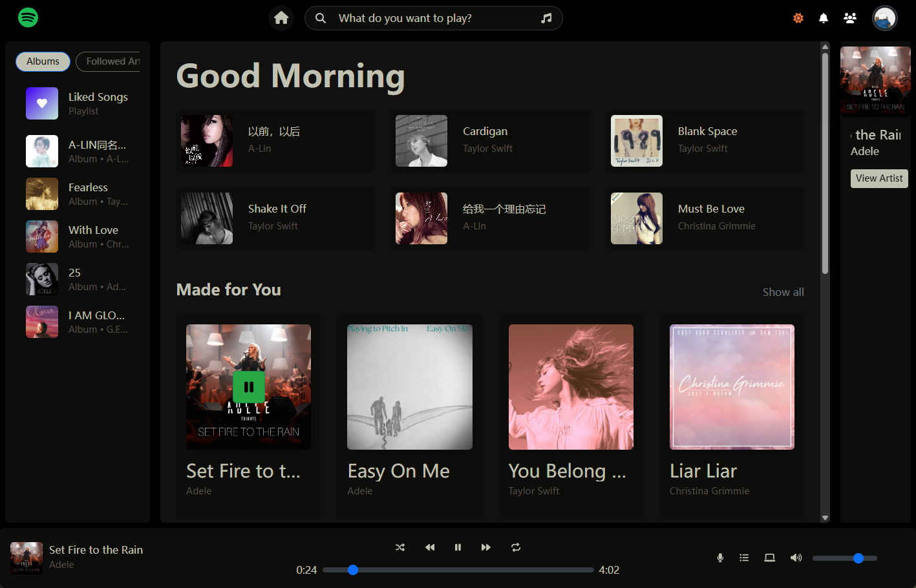Skip to next track
Screen dimensions: 916x588
click(x=486, y=547)
